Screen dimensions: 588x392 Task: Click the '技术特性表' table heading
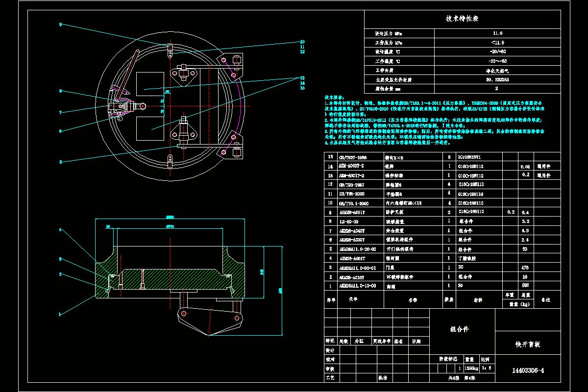tap(462, 19)
